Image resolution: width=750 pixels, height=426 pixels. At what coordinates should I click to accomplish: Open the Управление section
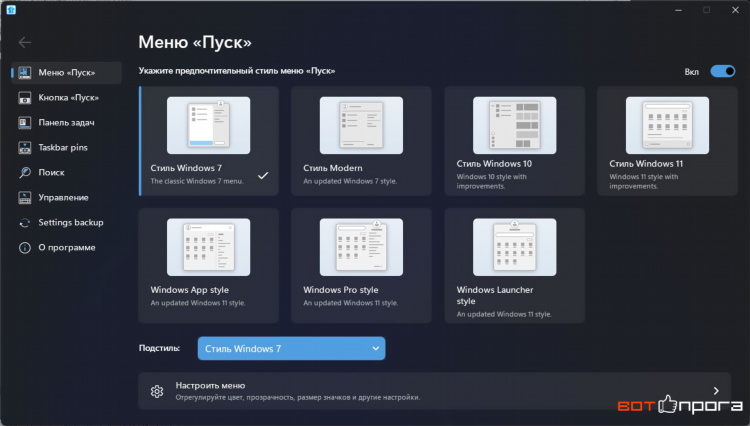tap(66, 197)
